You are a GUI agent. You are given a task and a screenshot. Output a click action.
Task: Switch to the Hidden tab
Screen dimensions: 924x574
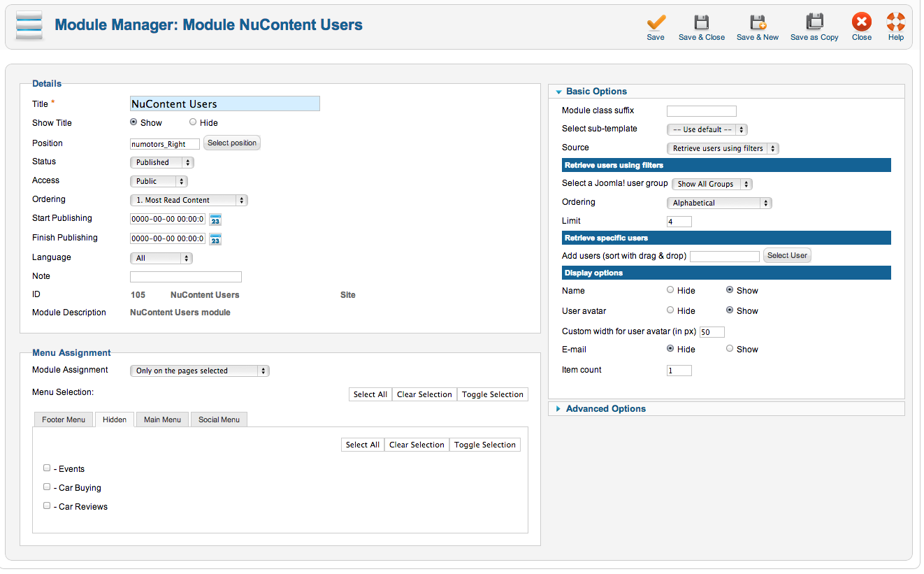point(115,419)
